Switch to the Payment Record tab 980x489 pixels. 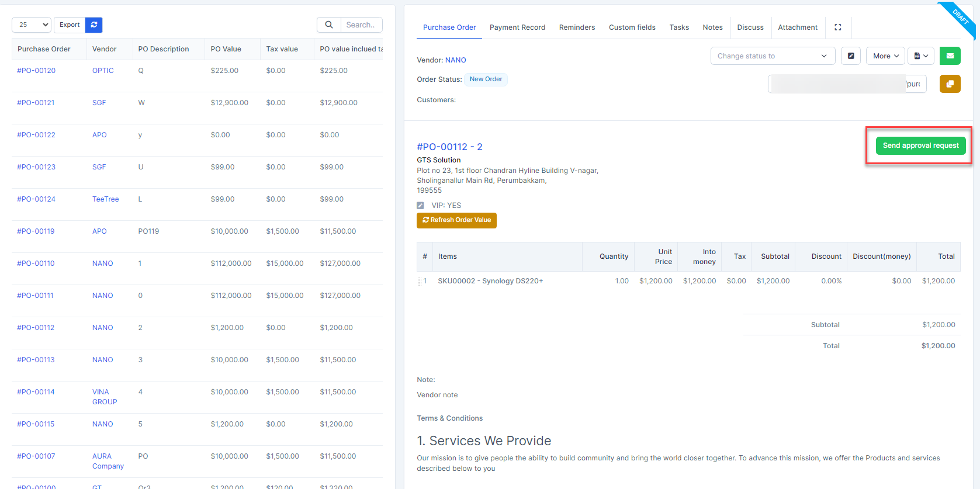(517, 27)
